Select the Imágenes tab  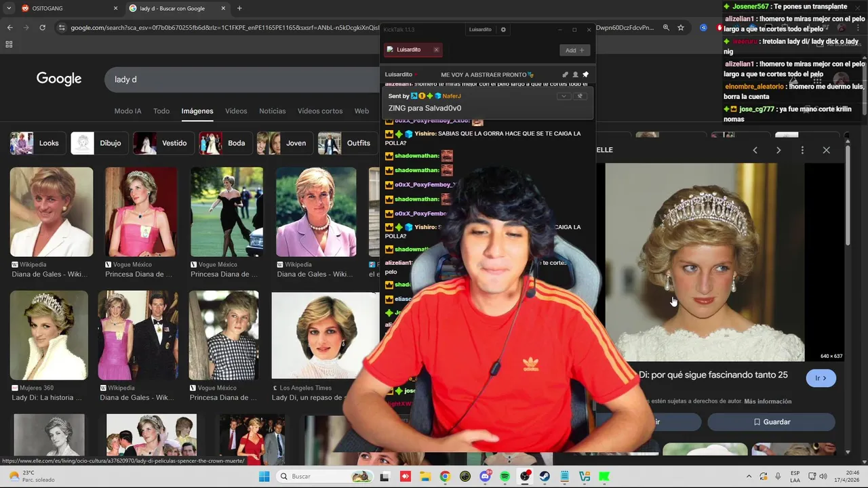tap(197, 111)
